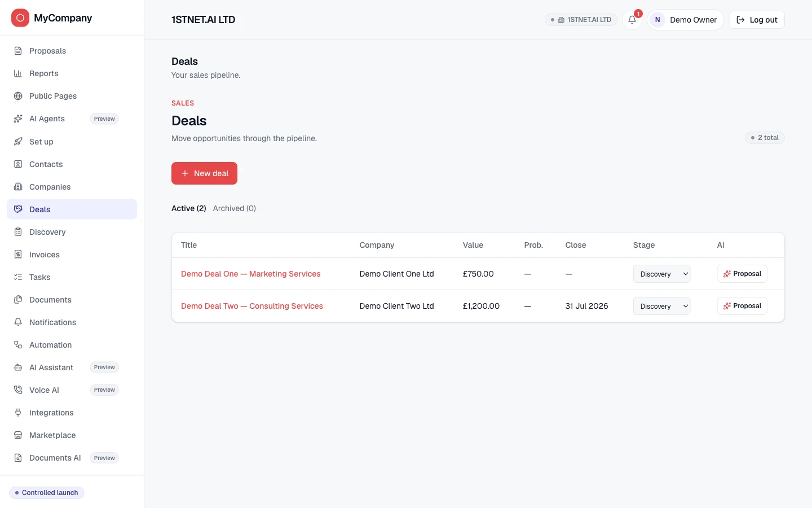812x508 pixels.
Task: Click the Proposals sidebar icon
Action: click(x=18, y=51)
